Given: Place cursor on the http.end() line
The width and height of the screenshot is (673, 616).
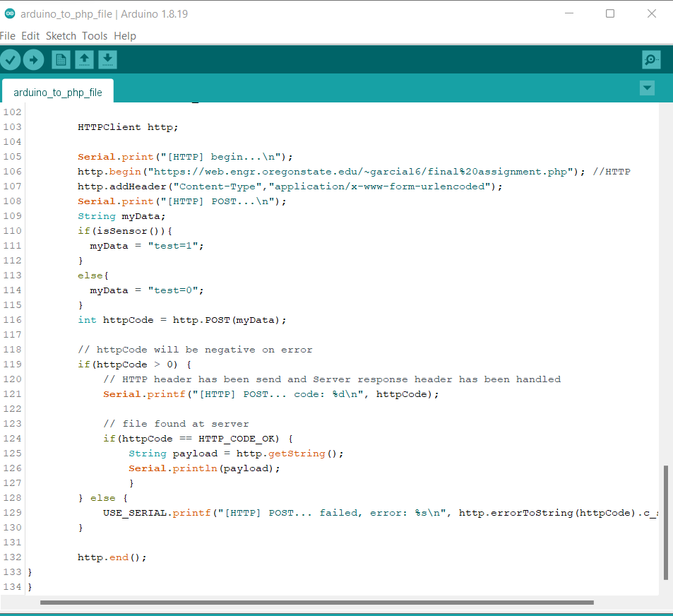Looking at the screenshot, I should click(x=112, y=557).
